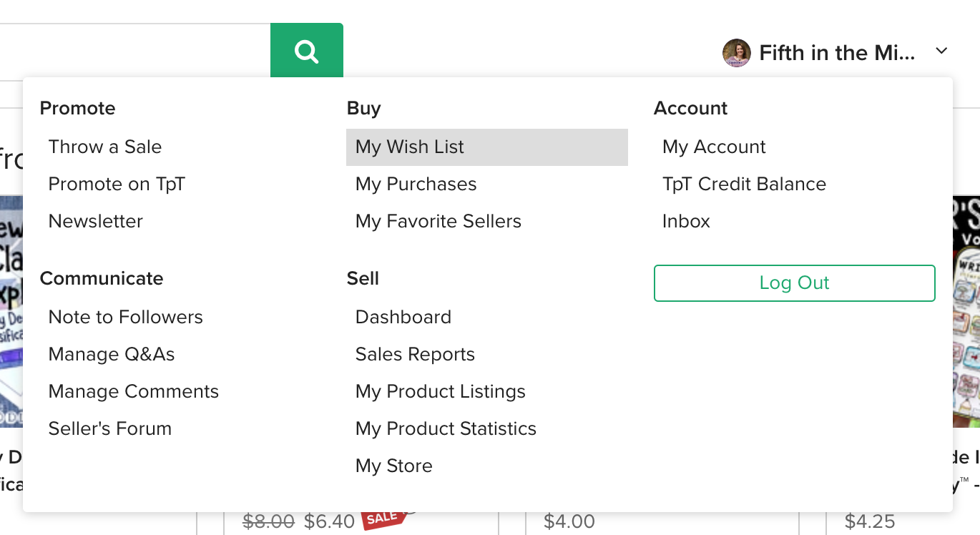Viewport: 980px width, 535px height.
Task: Open the Inbox link
Action: [x=686, y=222]
